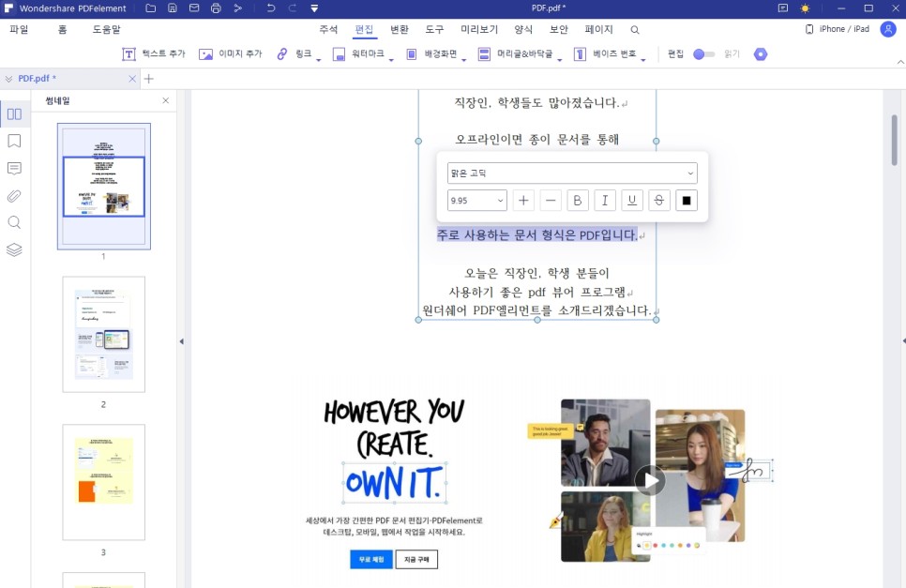Select page 1 thumbnail

[x=103, y=186]
